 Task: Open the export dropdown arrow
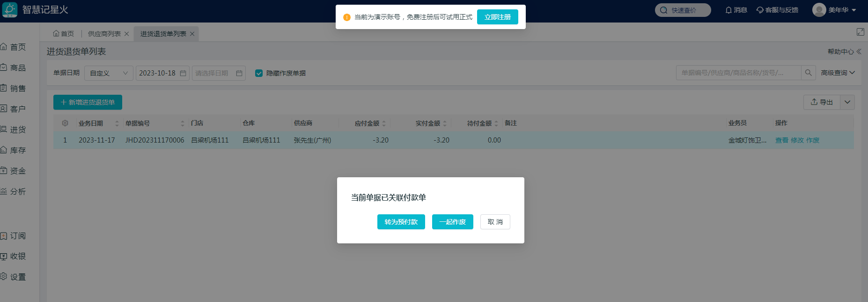click(x=847, y=102)
